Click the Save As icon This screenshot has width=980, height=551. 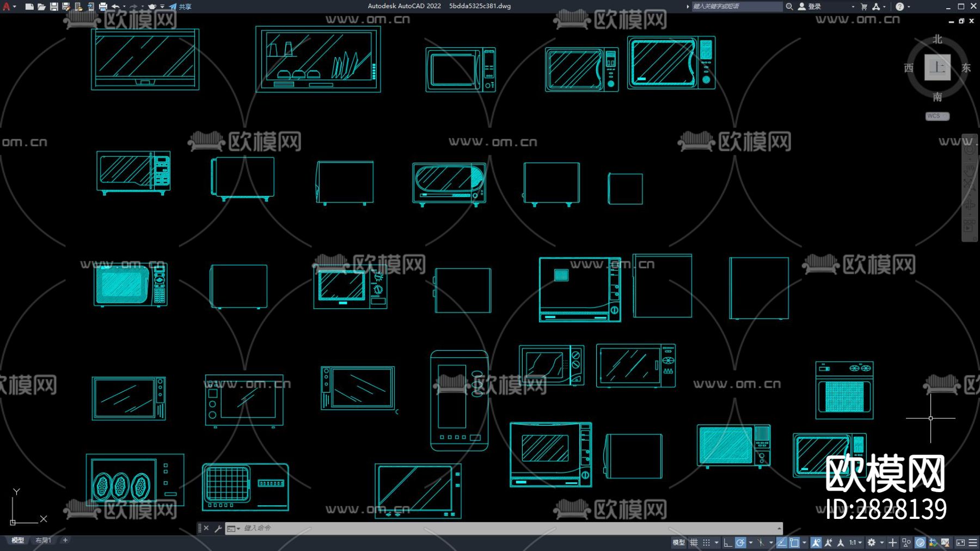pos(66,7)
